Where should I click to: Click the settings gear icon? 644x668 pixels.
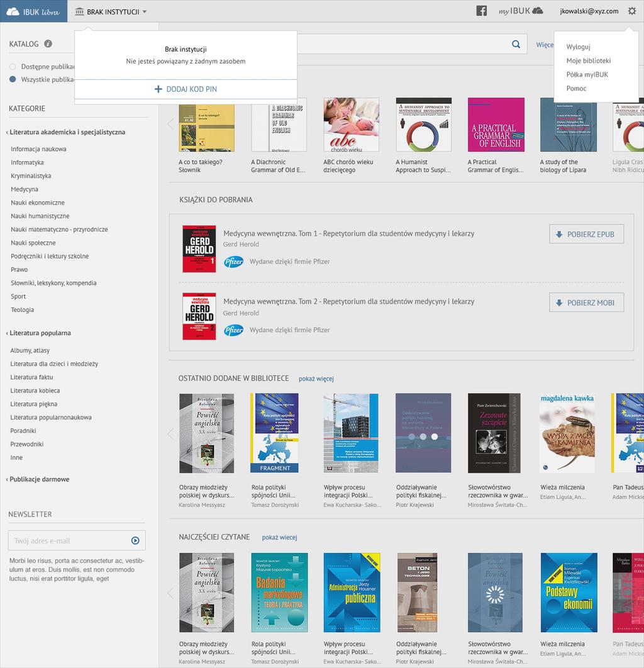point(631,11)
